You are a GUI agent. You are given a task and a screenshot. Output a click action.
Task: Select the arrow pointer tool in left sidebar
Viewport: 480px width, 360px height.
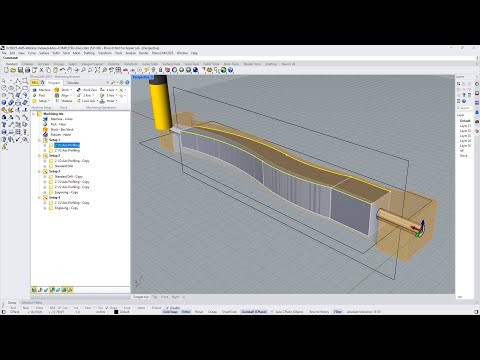coord(4,81)
